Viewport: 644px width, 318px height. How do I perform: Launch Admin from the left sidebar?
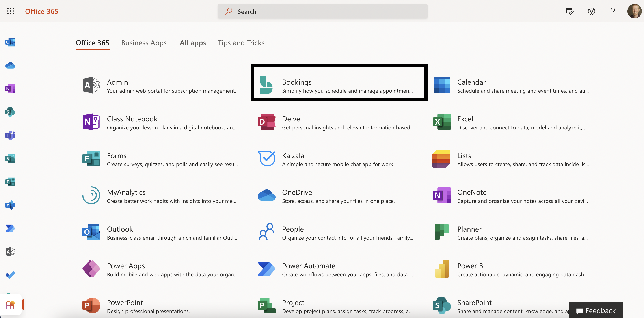coord(10,251)
